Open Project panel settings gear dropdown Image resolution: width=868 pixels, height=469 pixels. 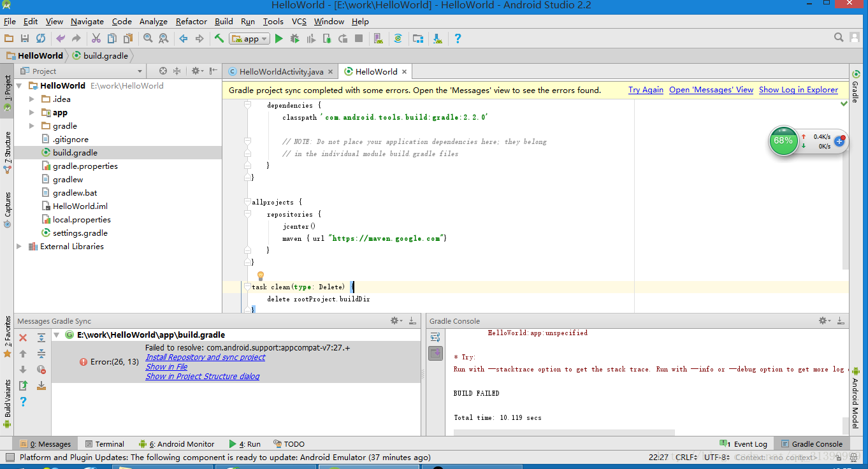tap(197, 71)
